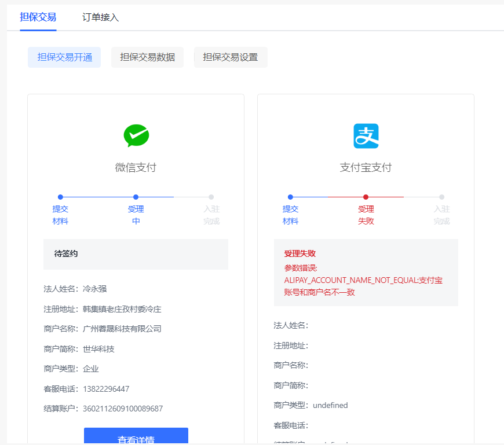Click the WeChat Pay green logo
Viewport: 504px width, 445px height.
click(136, 135)
